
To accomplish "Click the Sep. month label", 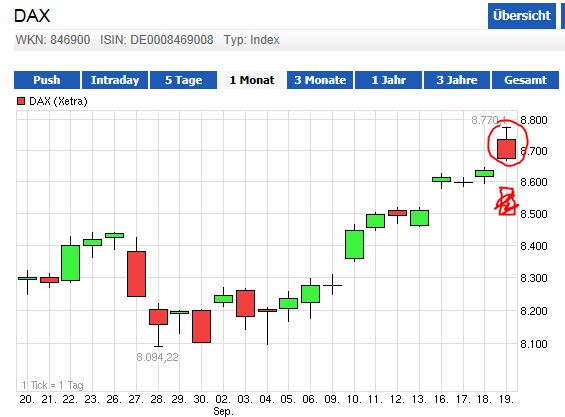I will pos(223,411).
